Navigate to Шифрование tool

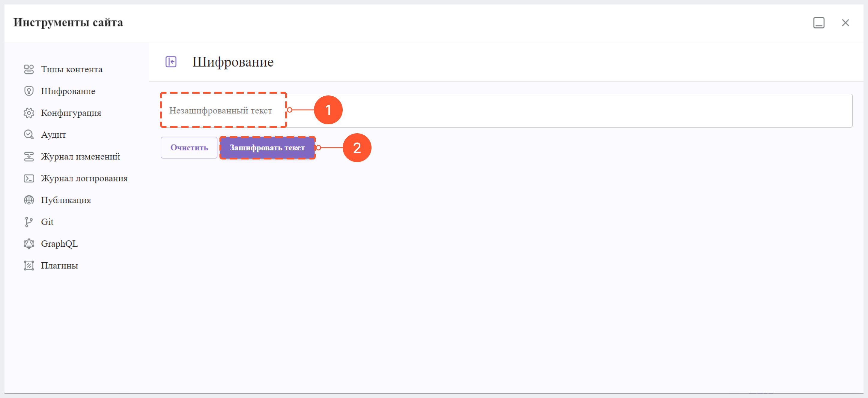pyautogui.click(x=68, y=90)
